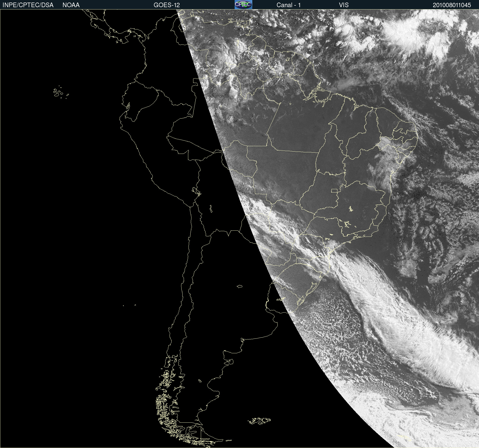Click the INPE/CPTEC/DSA header label
The image size is (479, 448).
[x=28, y=5]
